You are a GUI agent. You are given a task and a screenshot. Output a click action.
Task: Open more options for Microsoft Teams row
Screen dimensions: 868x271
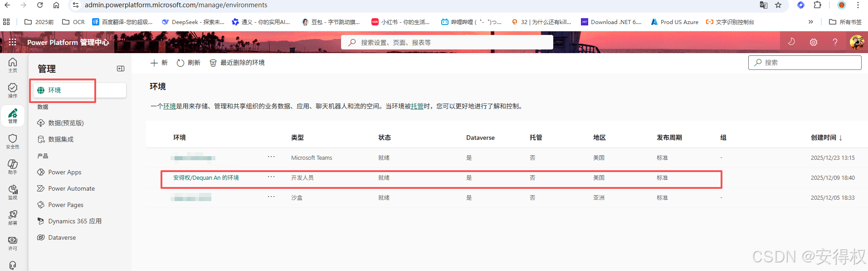click(271, 157)
